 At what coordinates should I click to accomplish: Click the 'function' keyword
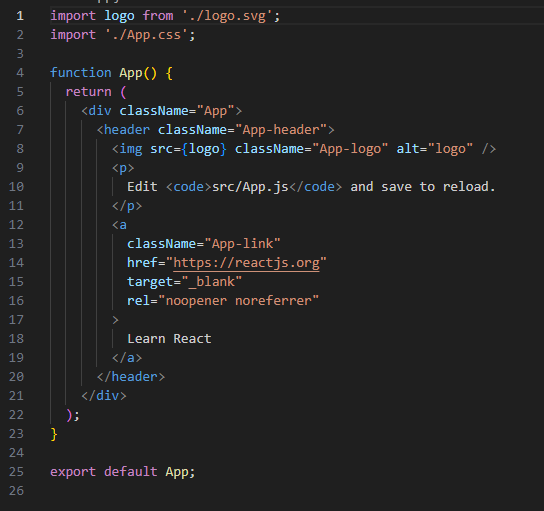(81, 73)
